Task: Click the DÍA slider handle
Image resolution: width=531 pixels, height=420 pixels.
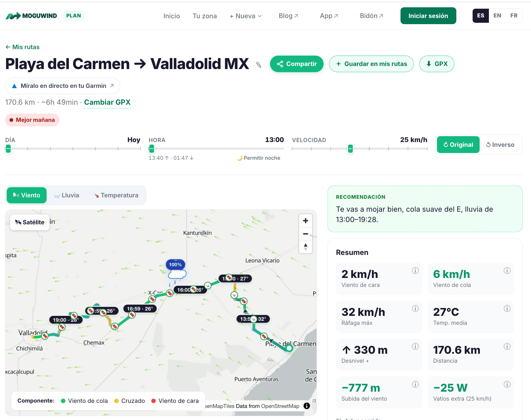Action: 8,149
